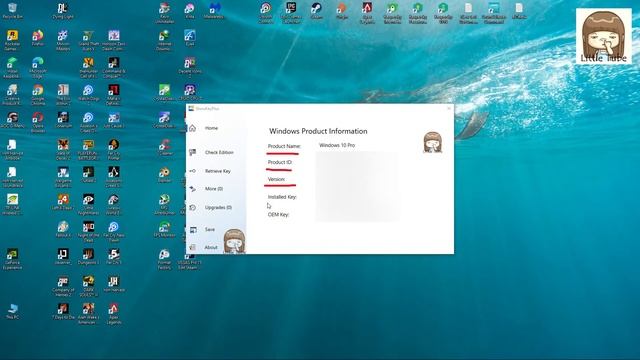Open the Command & Conquer shortcut
The width and height of the screenshot is (640, 360).
click(x=114, y=67)
